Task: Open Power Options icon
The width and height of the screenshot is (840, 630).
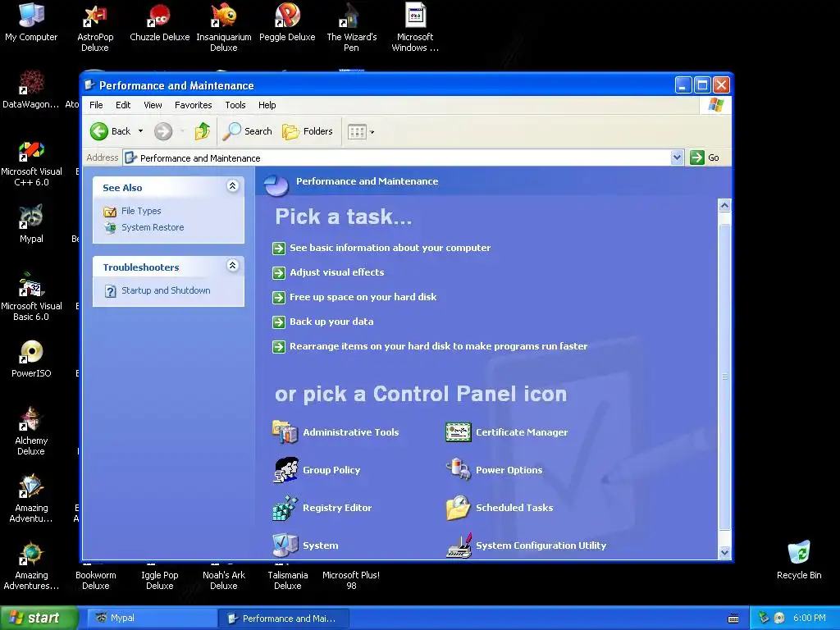Action: [458, 470]
